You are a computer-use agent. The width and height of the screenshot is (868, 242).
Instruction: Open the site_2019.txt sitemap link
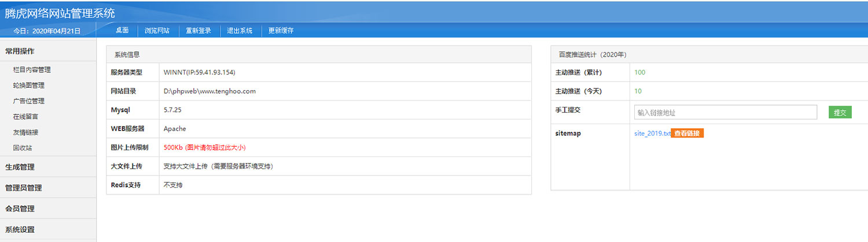click(652, 133)
